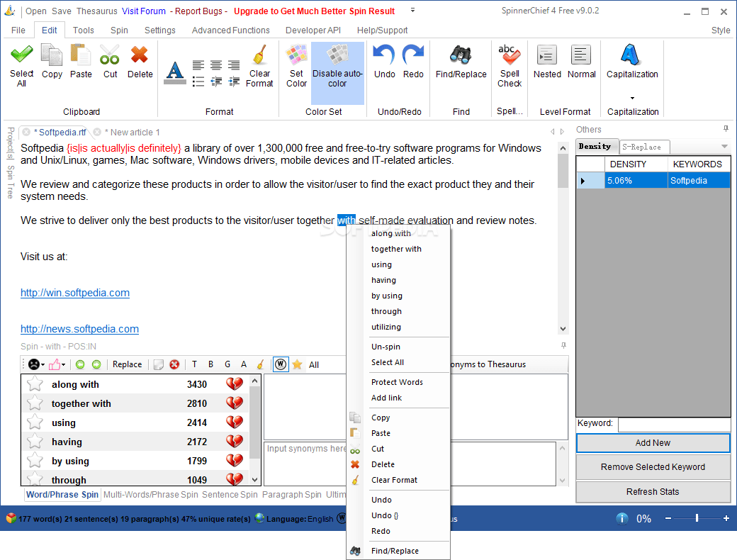Viewport: 737px width, 560px height.
Task: Increase indent in Format group
Action: pyautogui.click(x=234, y=82)
